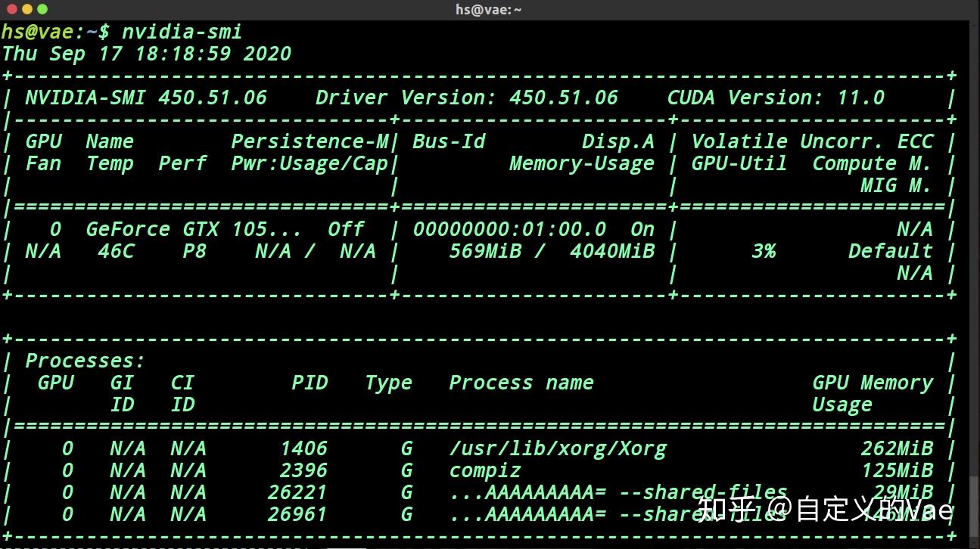Click the 'Perf' column header
980x549 pixels.
coord(182,163)
